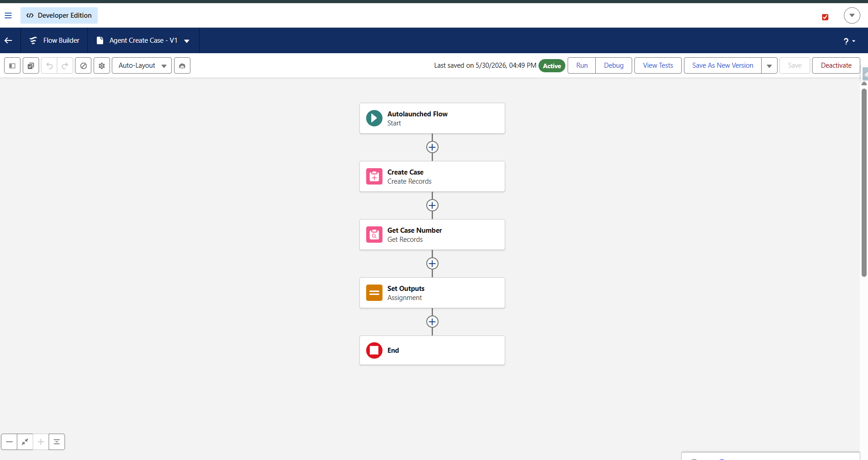Expand the Save As New Version arrow menu
Viewport: 868px width, 460px height.
(x=769, y=65)
